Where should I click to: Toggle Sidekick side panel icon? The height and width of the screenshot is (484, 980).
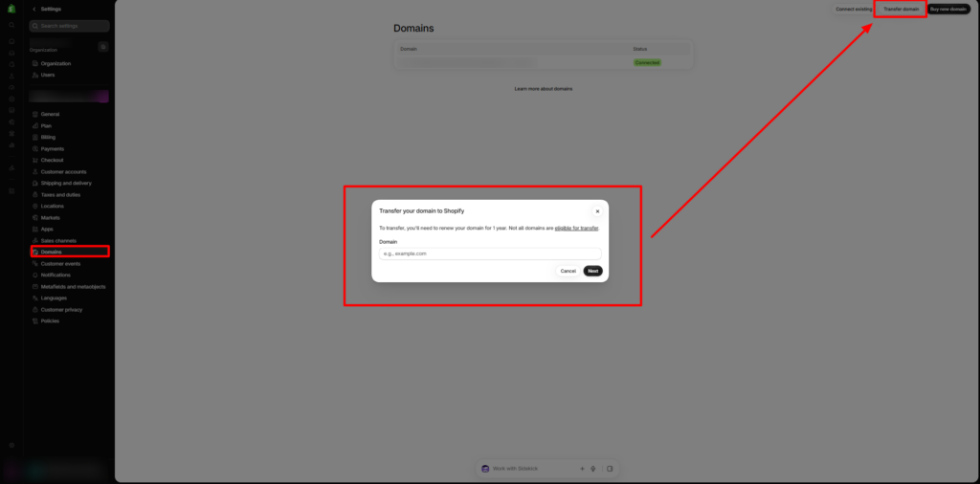(x=610, y=469)
